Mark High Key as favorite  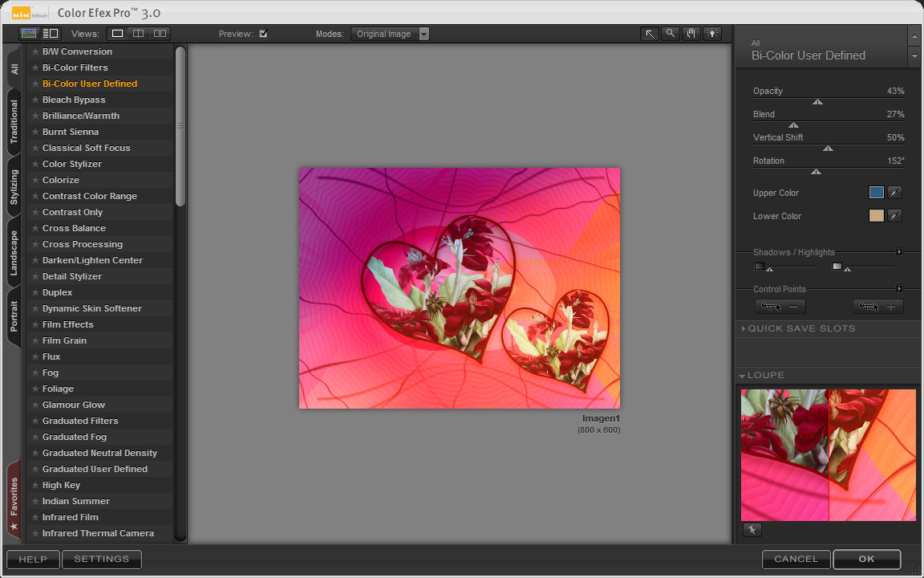(x=35, y=485)
